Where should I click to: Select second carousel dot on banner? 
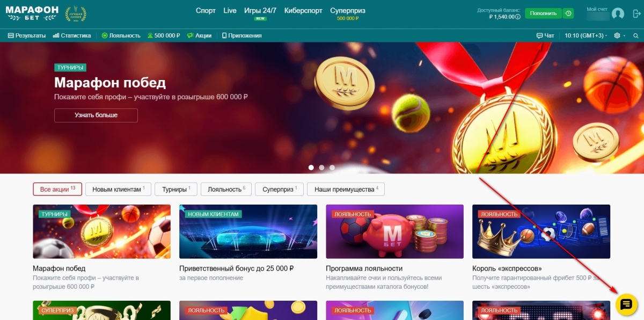click(321, 168)
